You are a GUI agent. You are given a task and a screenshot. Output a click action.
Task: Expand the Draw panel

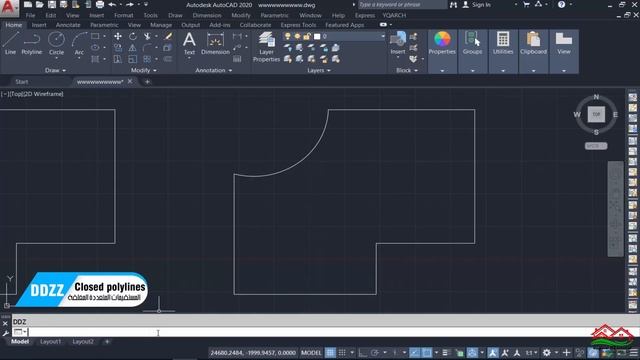[x=55, y=70]
